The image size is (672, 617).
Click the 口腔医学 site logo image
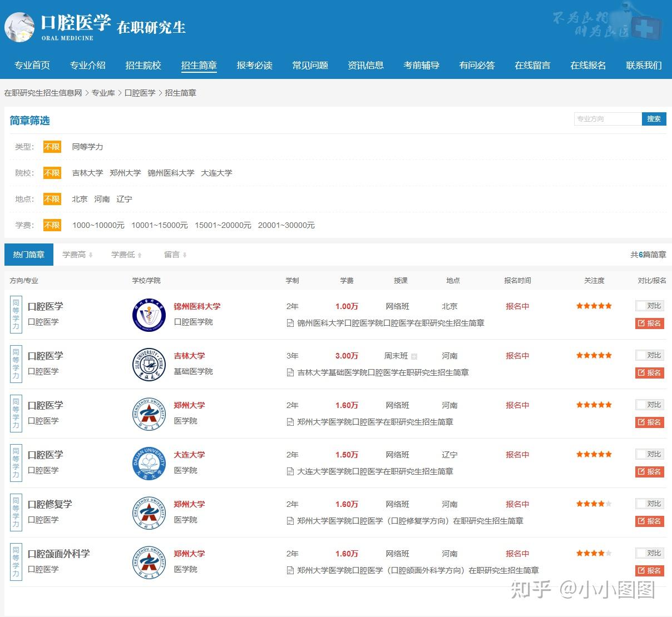(19, 27)
